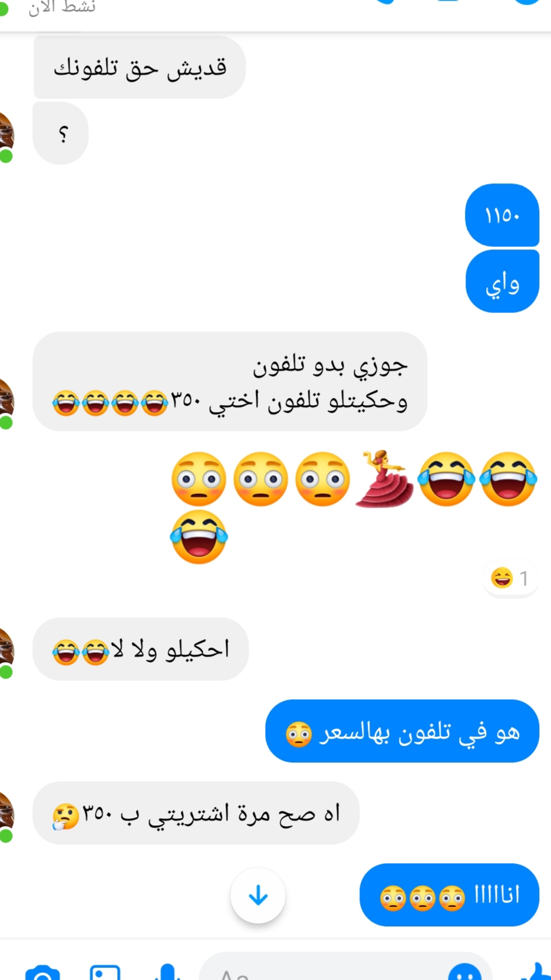The height and width of the screenshot is (980, 551).
Task: Focus the Aa message input field
Action: pyautogui.click(x=345, y=968)
